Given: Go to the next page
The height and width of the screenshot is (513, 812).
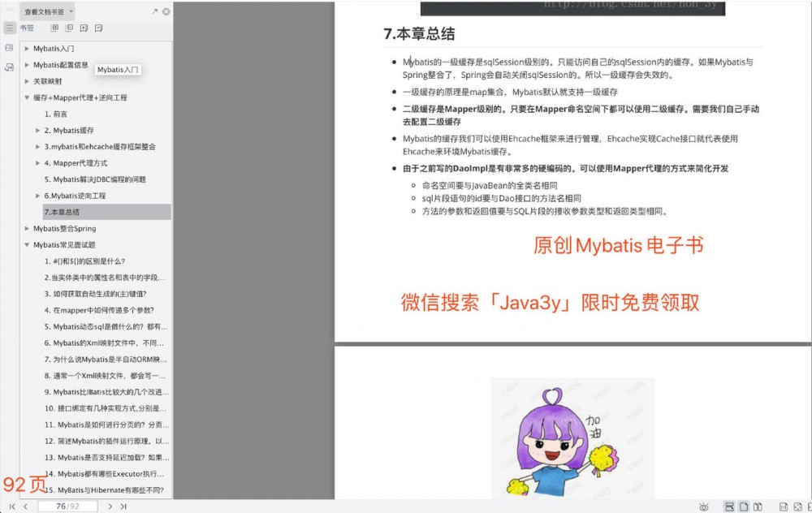Looking at the screenshot, I should click(110, 506).
